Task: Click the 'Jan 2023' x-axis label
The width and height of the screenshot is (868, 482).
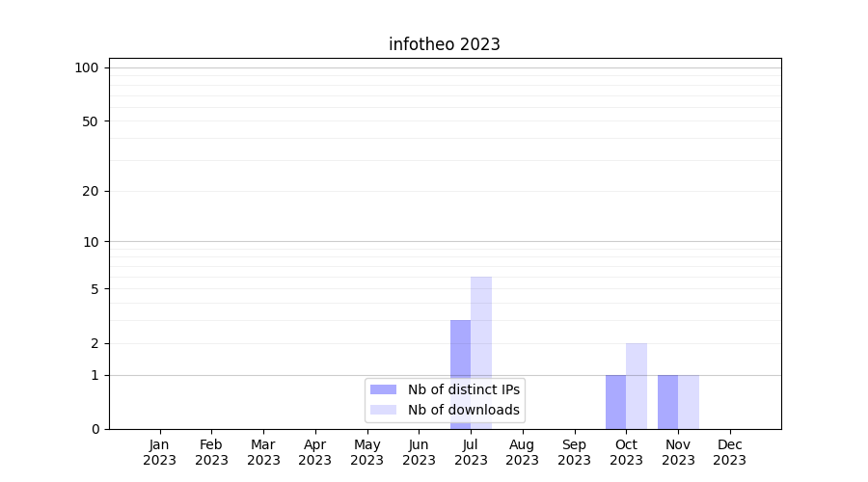Action: coord(160,452)
